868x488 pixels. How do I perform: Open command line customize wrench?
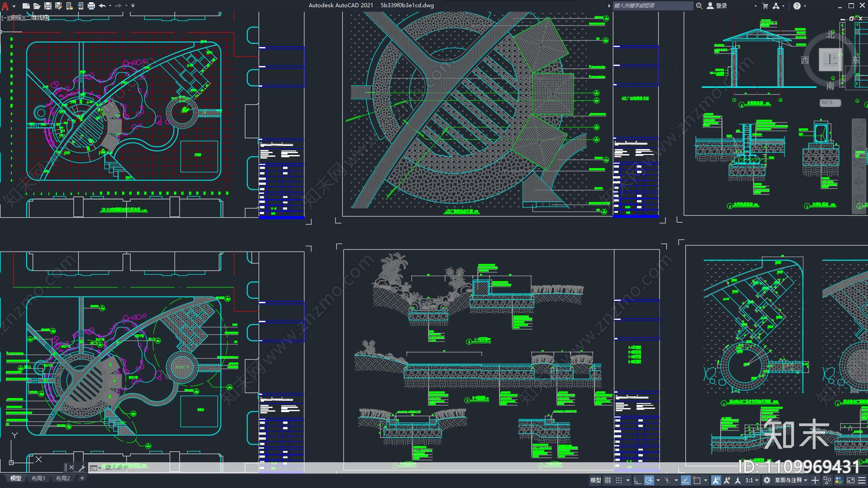(x=82, y=467)
